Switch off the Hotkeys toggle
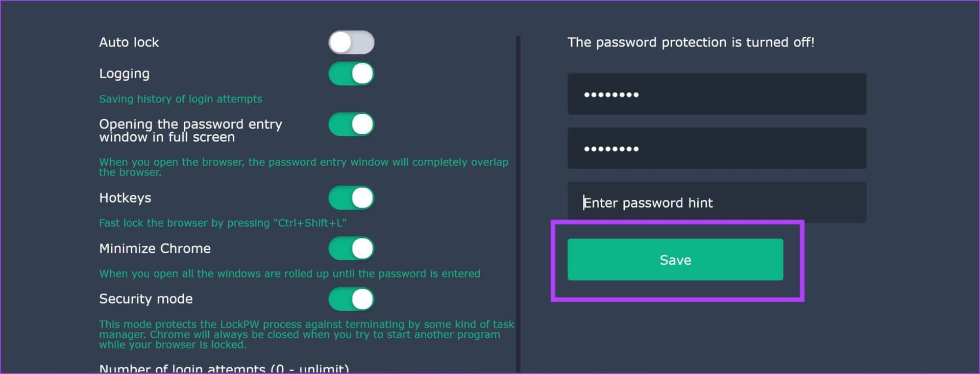 click(351, 198)
